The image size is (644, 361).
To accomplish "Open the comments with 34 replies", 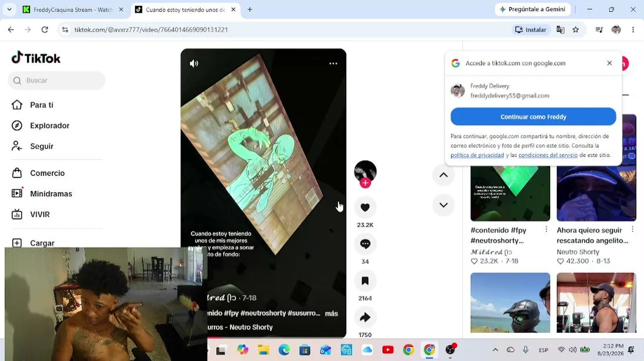I will click(365, 244).
